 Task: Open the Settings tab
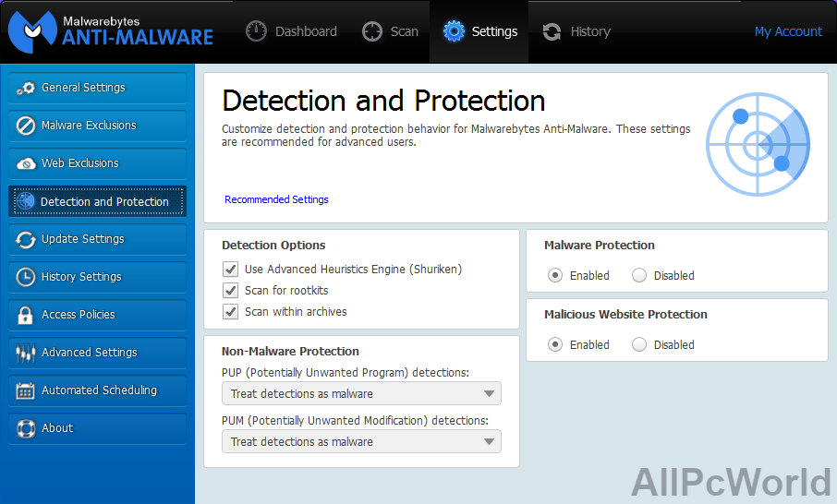(479, 31)
